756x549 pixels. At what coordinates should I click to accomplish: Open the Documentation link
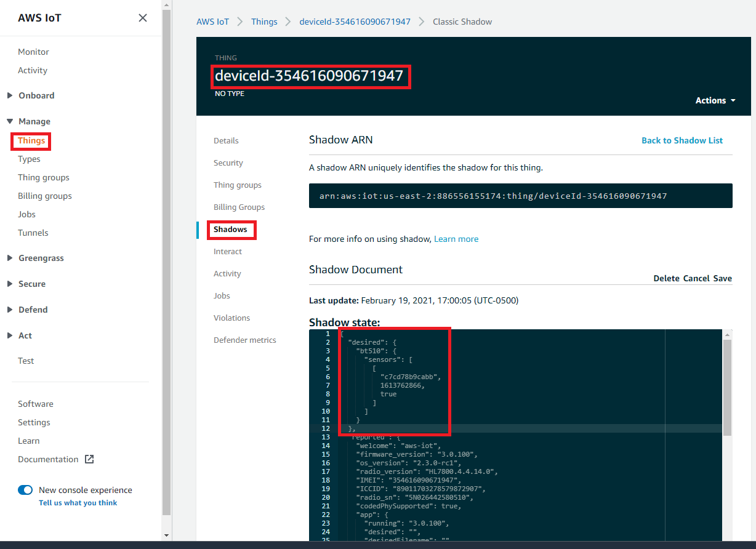coord(48,459)
